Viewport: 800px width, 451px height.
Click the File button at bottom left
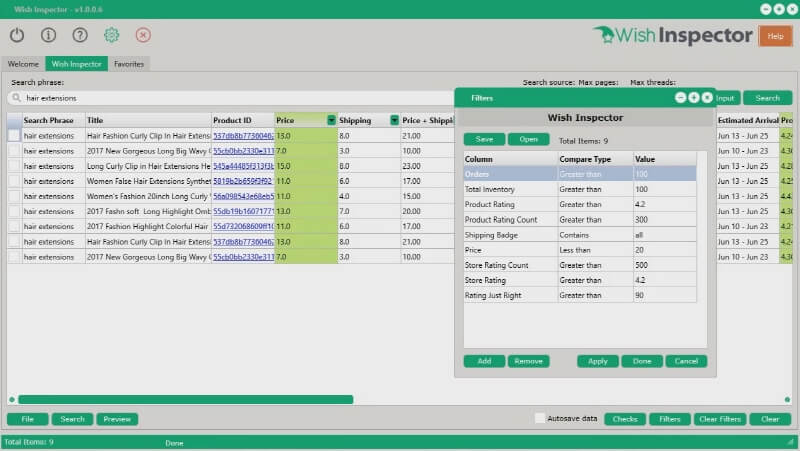[28, 419]
